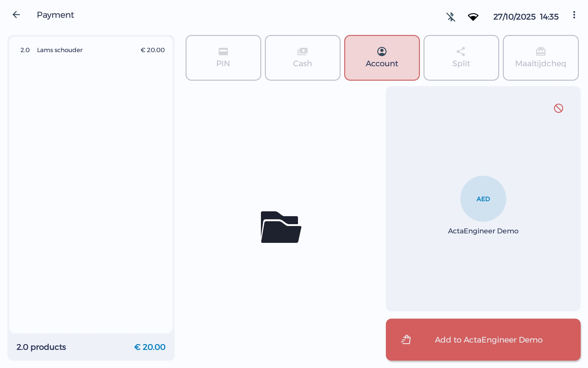Go back using the arrow icon

(16, 15)
